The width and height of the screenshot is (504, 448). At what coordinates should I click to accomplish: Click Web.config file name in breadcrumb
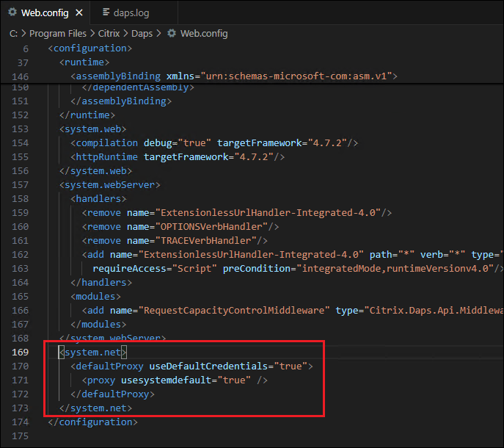tap(204, 33)
